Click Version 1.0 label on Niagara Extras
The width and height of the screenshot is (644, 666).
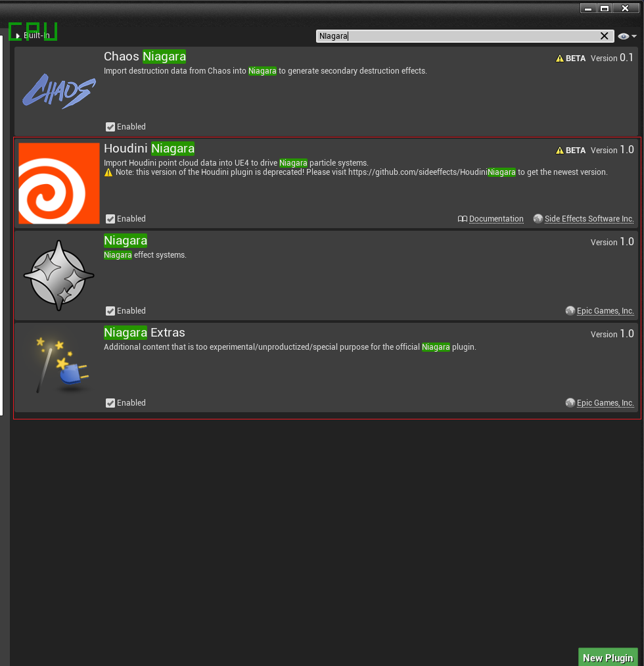pyautogui.click(x=612, y=334)
